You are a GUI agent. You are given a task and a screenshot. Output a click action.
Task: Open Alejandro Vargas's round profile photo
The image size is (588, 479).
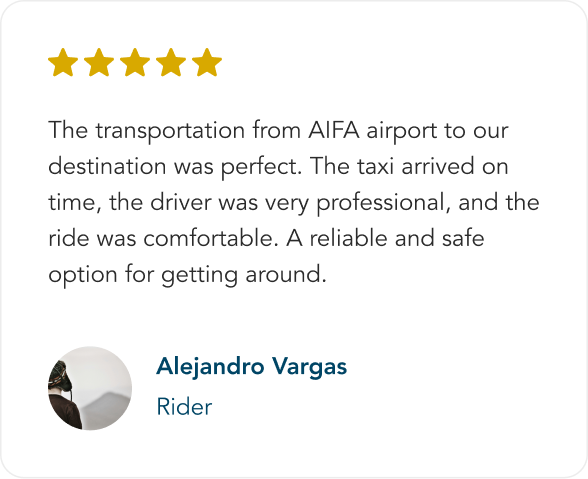[90, 388]
